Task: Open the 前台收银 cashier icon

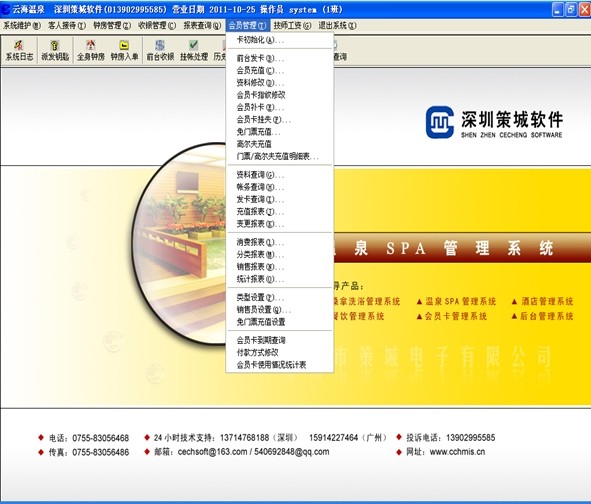Action: pyautogui.click(x=160, y=51)
